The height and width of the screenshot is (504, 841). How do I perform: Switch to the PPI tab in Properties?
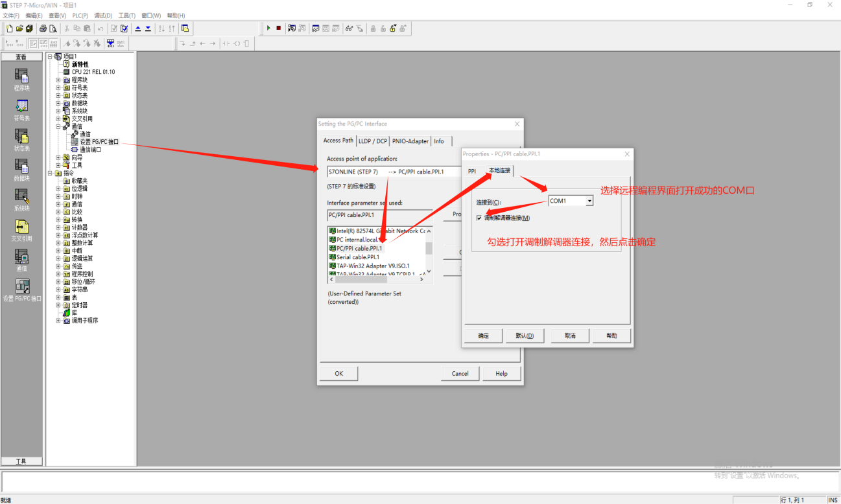click(472, 171)
